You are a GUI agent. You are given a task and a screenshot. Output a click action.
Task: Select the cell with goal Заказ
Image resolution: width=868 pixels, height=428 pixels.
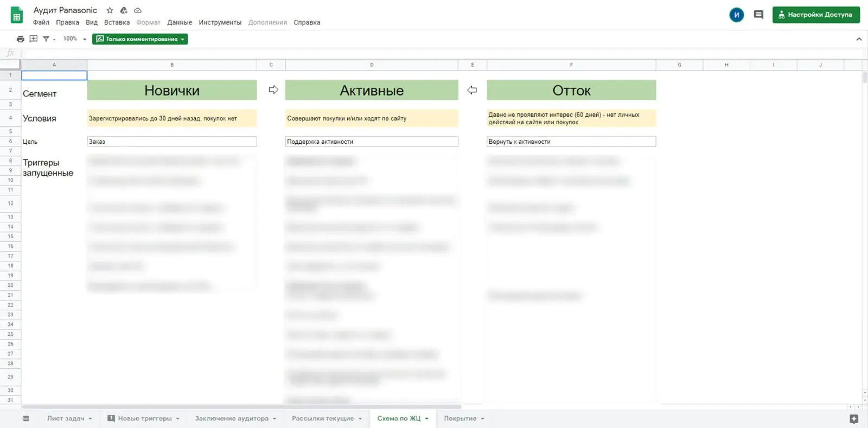(x=172, y=142)
